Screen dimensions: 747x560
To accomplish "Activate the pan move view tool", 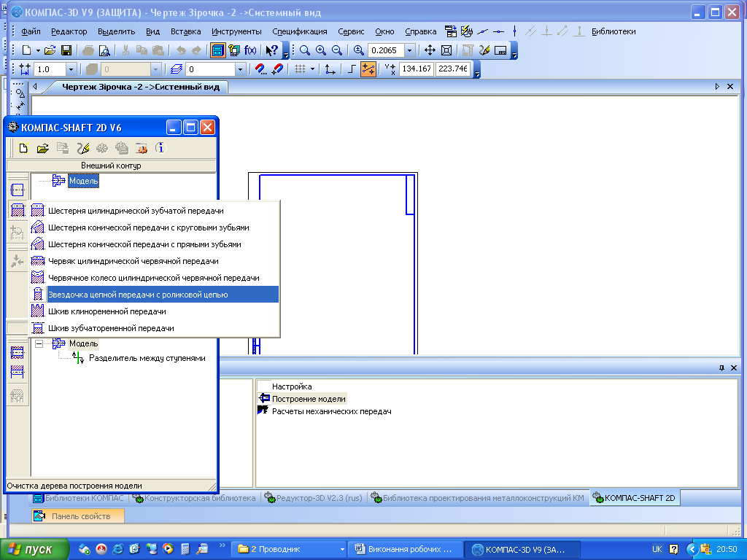I will click(430, 50).
